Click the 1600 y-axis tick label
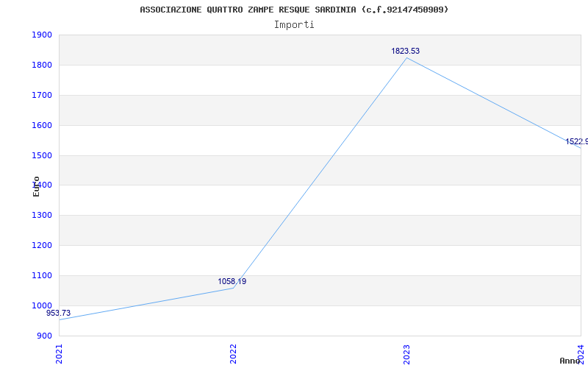 point(42,125)
